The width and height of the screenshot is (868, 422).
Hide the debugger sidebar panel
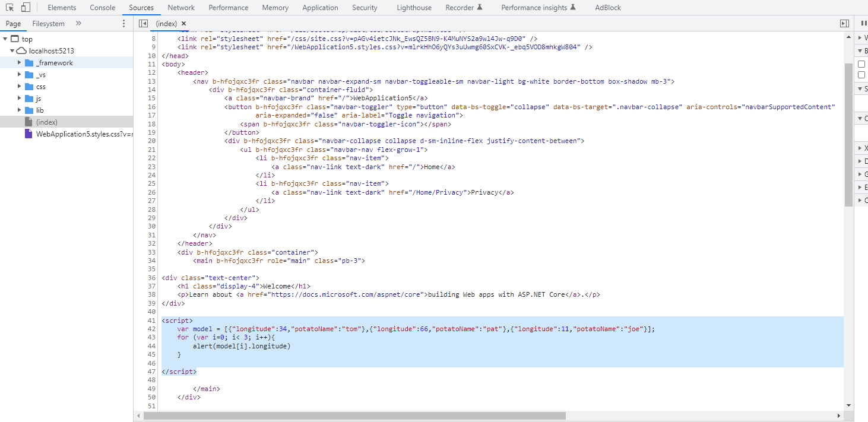844,24
